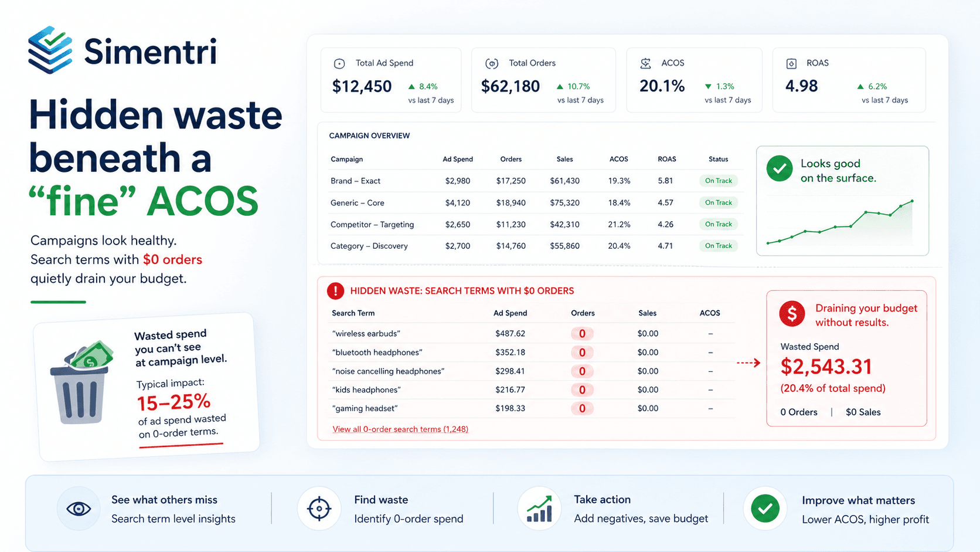Click the CAMPAIGN OVERVIEW heading

[x=369, y=136]
